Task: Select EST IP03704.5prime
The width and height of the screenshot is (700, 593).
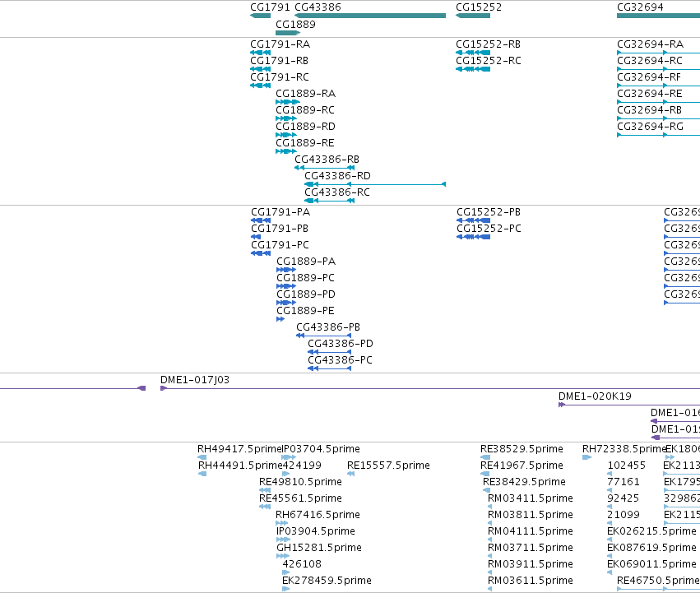Action: [321, 449]
